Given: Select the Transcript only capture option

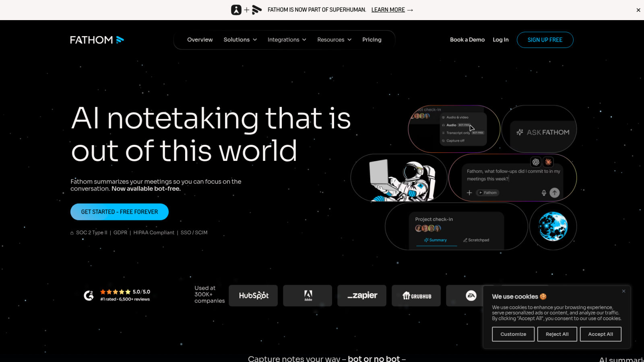Looking at the screenshot, I should click(463, 133).
